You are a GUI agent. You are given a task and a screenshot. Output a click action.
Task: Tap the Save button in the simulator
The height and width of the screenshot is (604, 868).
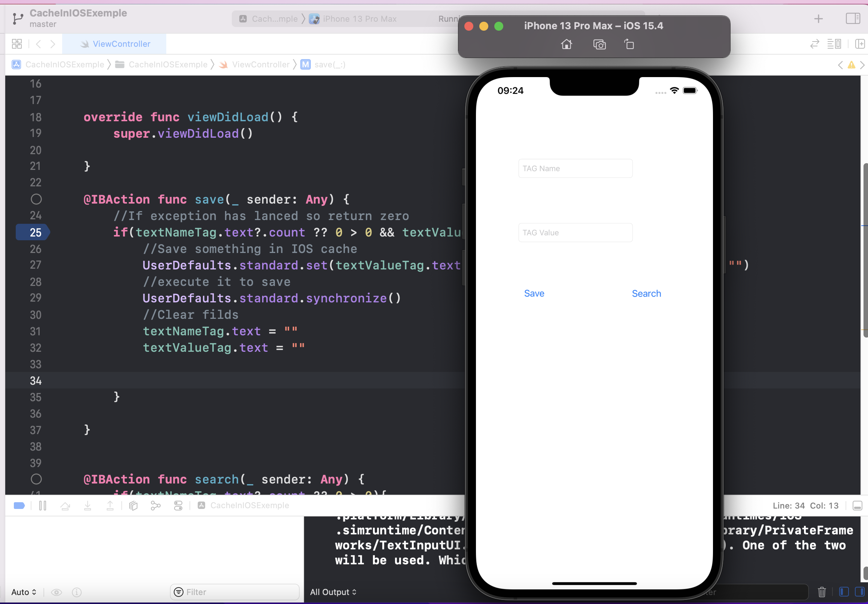coord(534,293)
